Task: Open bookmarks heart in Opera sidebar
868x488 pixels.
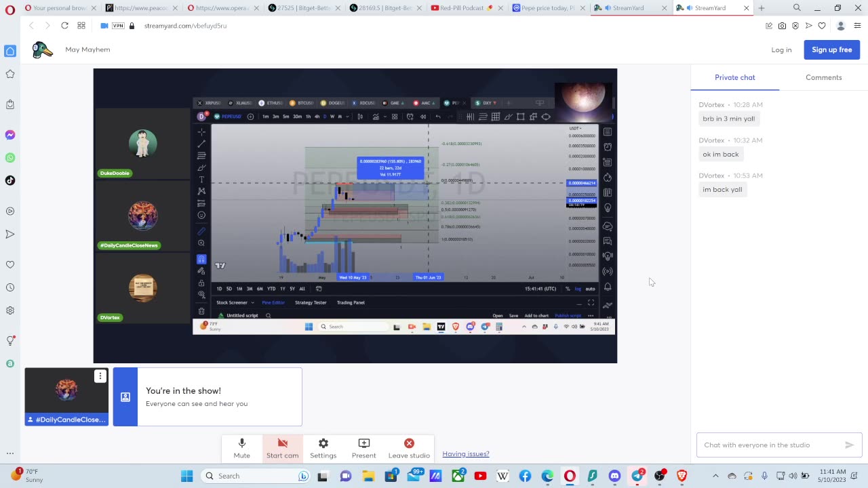Action: [10, 264]
